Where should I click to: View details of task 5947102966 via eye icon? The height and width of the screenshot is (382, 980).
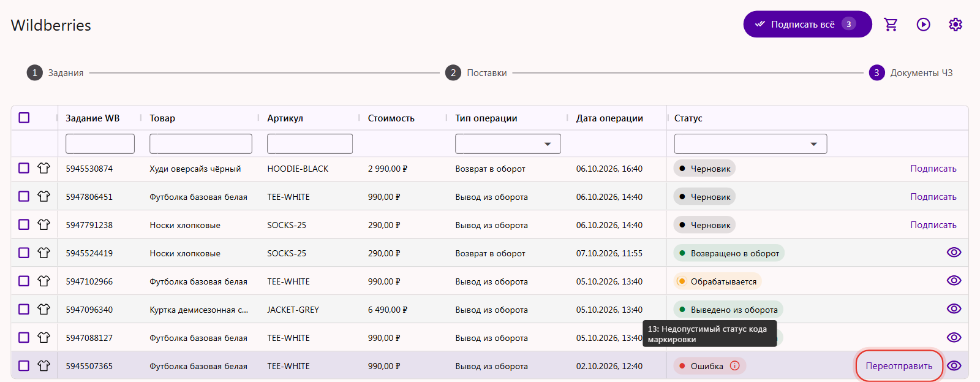click(954, 281)
